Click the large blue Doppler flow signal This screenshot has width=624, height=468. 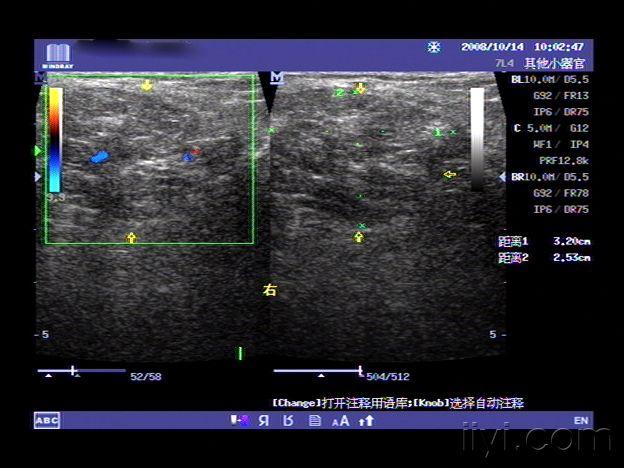(x=99, y=157)
